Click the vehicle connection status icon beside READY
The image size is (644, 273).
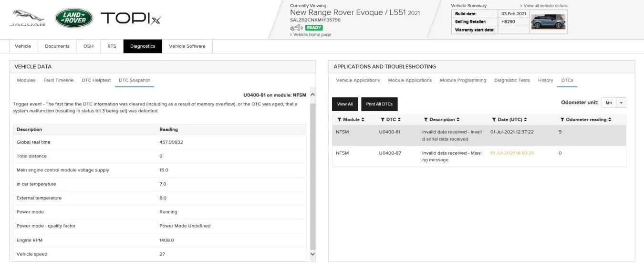(x=296, y=28)
